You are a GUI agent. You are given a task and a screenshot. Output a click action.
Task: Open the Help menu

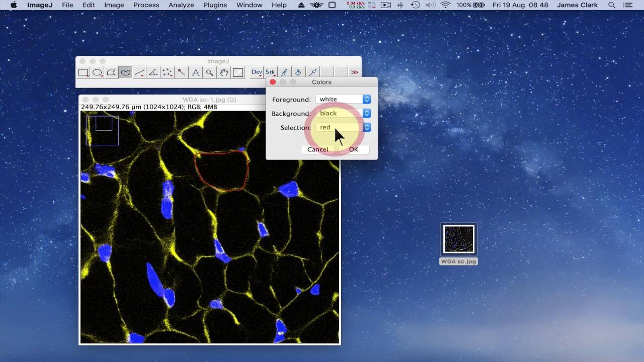click(x=279, y=5)
